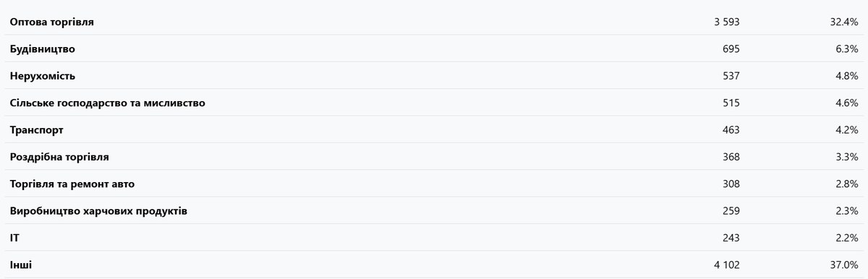Image resolution: width=868 pixels, height=279 pixels.
Task: Click Сільське господарство та мисливство label
Action: [x=108, y=103]
